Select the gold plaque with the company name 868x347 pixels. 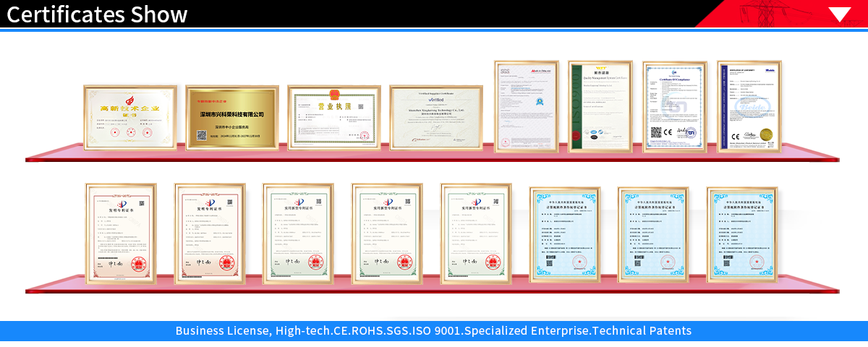231,118
